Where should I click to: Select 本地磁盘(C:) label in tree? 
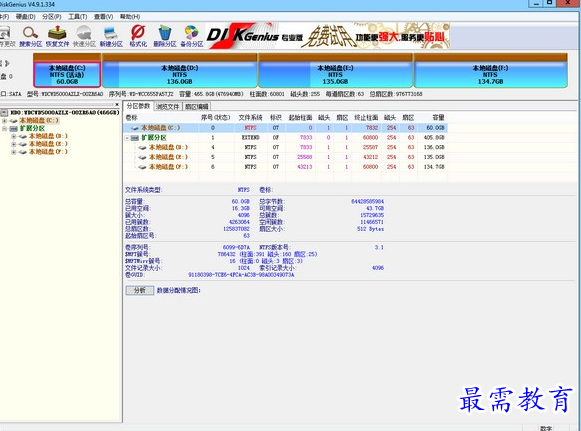point(39,121)
